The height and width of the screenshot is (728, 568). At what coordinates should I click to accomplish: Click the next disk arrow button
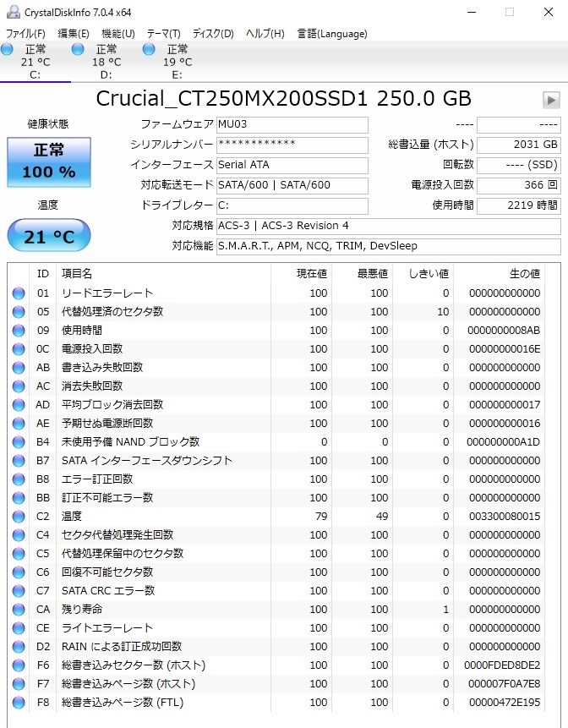click(551, 100)
